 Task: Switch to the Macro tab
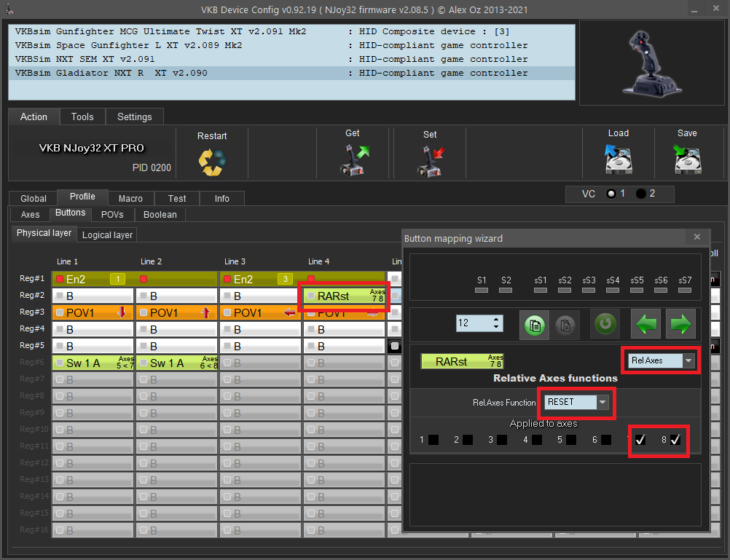point(130,198)
